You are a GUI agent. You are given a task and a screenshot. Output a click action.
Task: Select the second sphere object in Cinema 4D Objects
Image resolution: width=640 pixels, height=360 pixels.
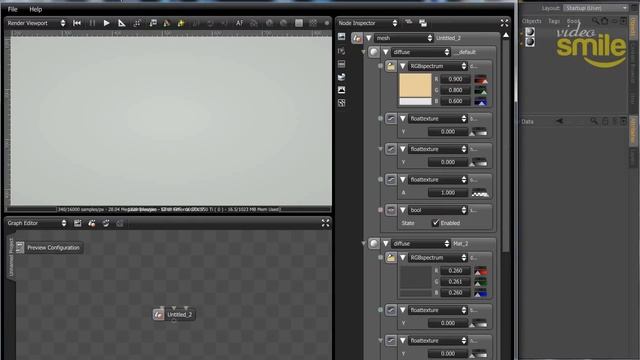click(530, 42)
